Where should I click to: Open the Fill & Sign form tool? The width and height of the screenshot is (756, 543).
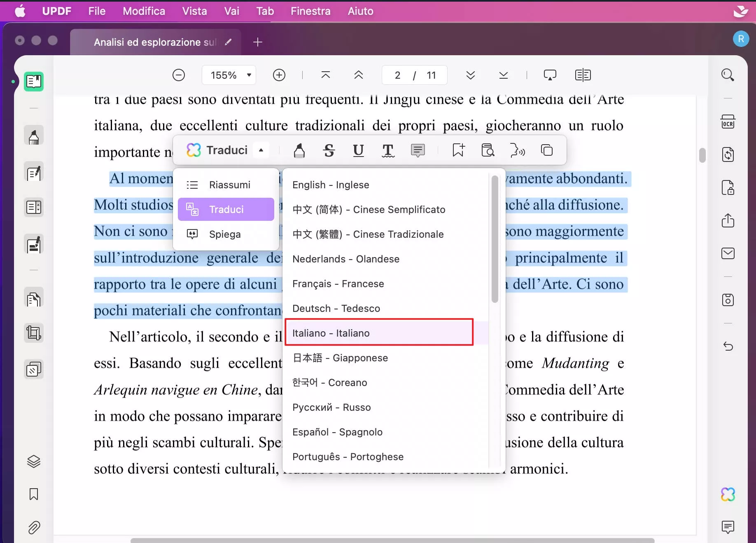[x=34, y=244]
